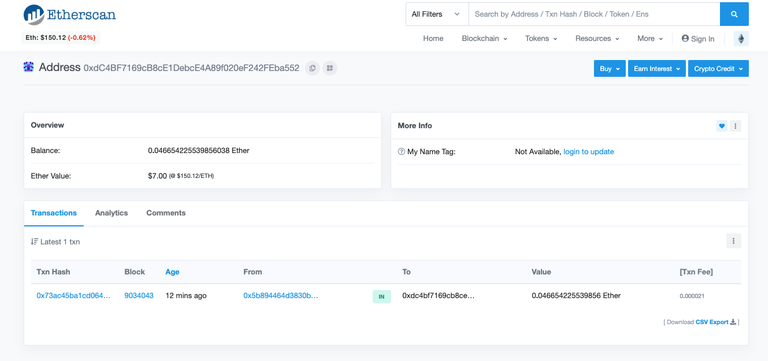Expand the Blockchain menu
This screenshot has height=361, width=768.
click(x=484, y=39)
